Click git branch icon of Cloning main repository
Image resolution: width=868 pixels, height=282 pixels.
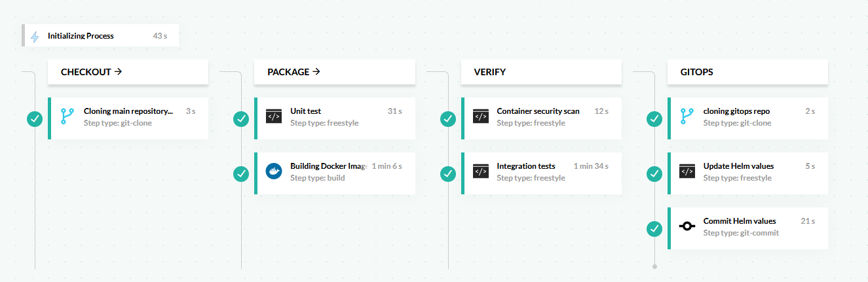(x=67, y=117)
